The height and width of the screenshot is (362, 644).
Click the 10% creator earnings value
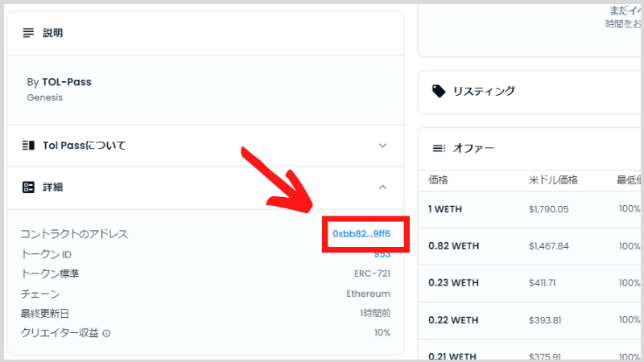[x=382, y=333]
